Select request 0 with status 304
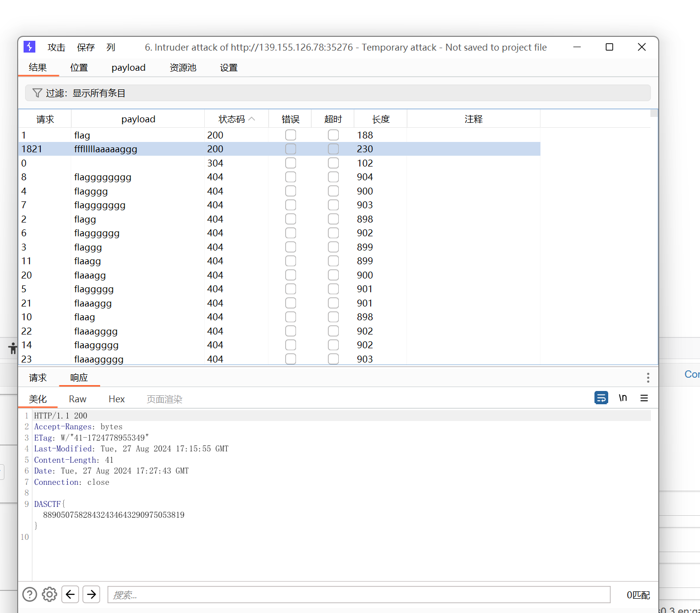Screen dimensions: 700x613 tap(280, 163)
